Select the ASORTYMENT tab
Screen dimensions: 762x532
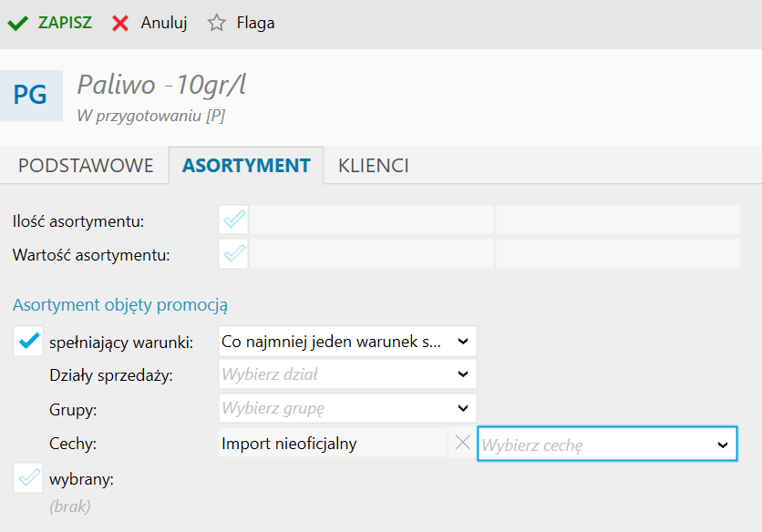[x=246, y=166]
